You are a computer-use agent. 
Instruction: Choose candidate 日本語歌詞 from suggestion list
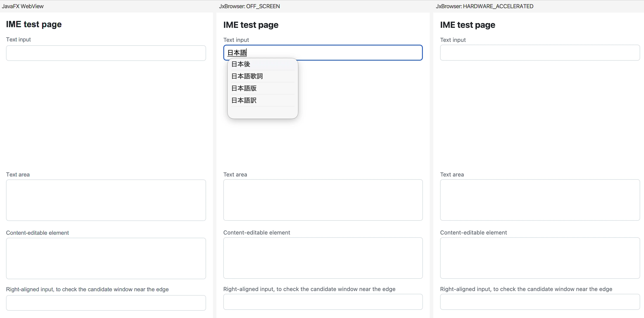[x=262, y=76]
